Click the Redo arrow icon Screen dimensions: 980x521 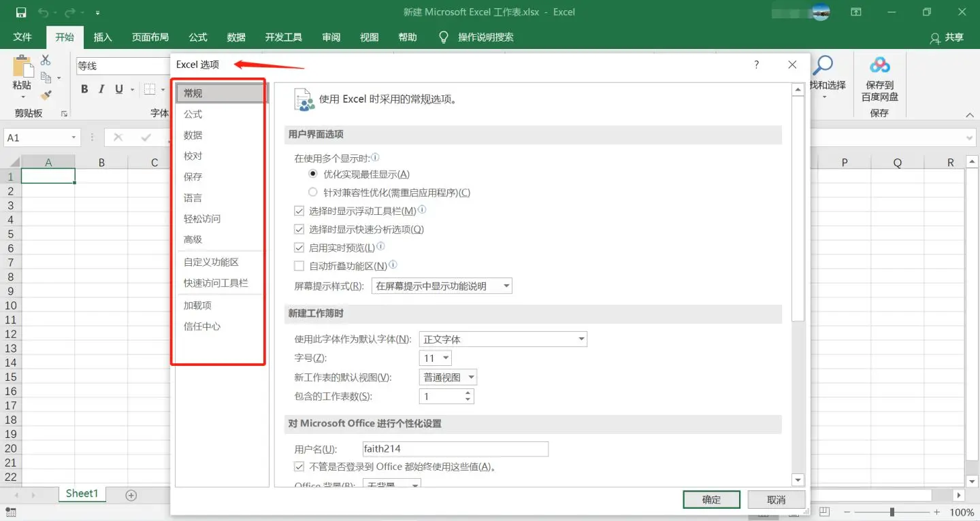pyautogui.click(x=69, y=12)
